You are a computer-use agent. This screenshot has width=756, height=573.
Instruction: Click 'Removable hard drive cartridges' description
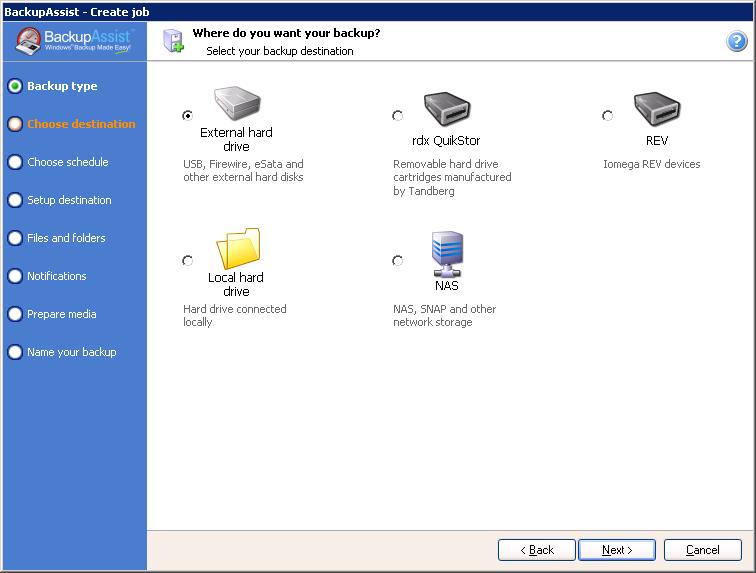(x=452, y=177)
